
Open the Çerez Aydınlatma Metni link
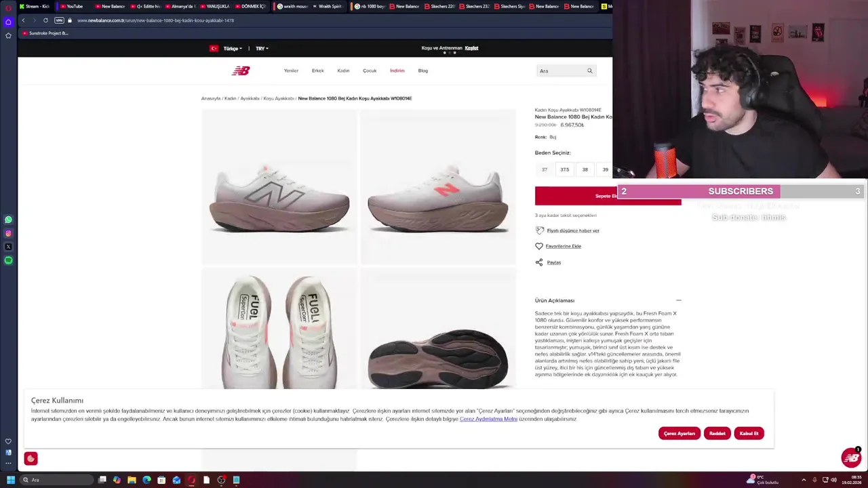coord(488,419)
